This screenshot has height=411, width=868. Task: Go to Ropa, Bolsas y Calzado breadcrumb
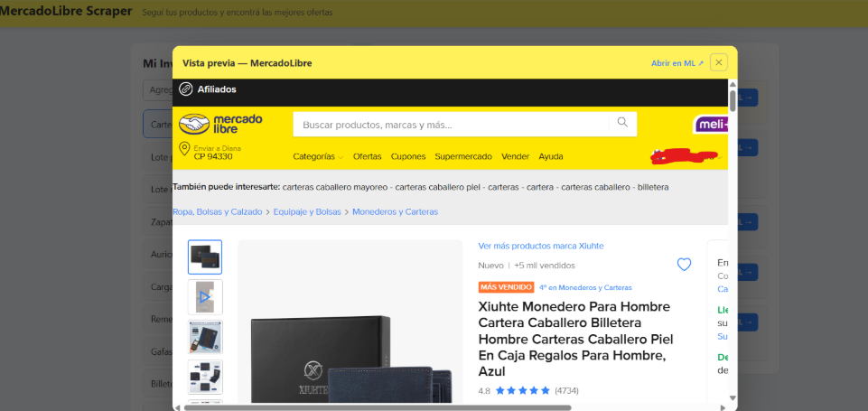click(218, 211)
